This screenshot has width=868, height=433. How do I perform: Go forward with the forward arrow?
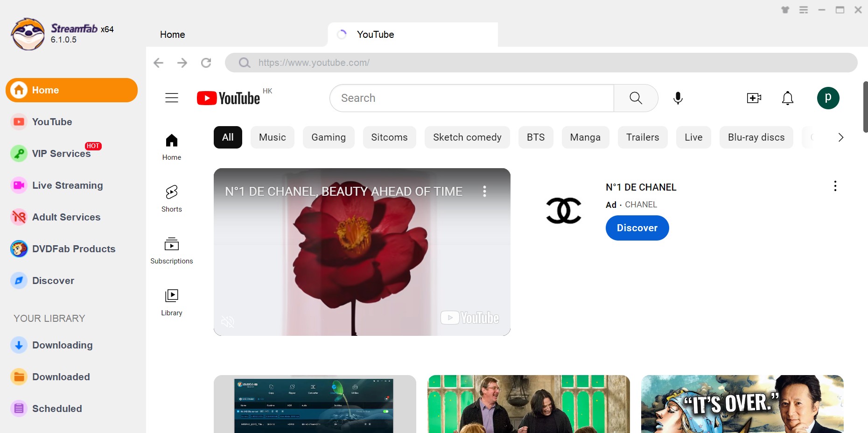pyautogui.click(x=182, y=63)
